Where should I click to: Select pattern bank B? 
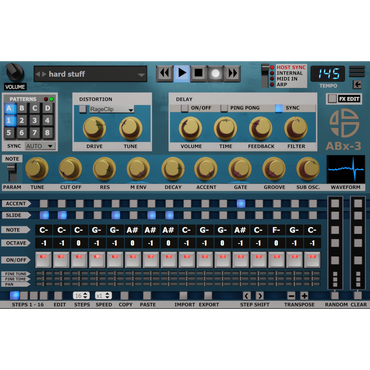(22, 108)
